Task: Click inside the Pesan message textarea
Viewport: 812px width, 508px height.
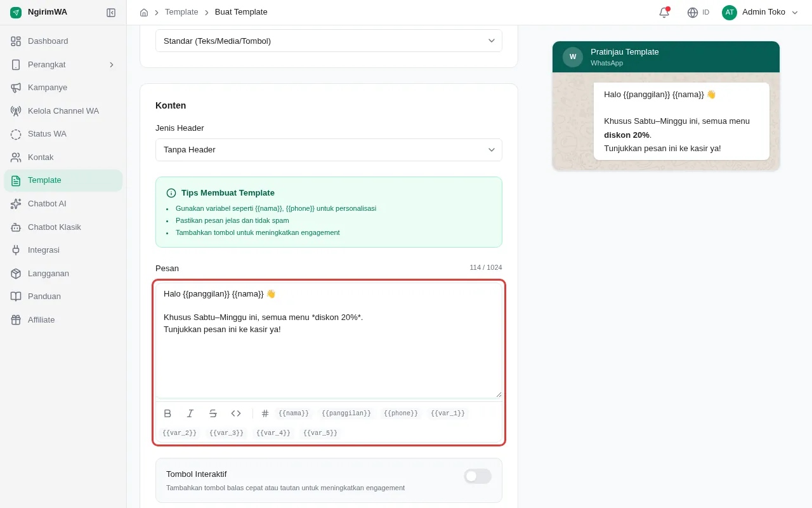Action: tap(329, 340)
